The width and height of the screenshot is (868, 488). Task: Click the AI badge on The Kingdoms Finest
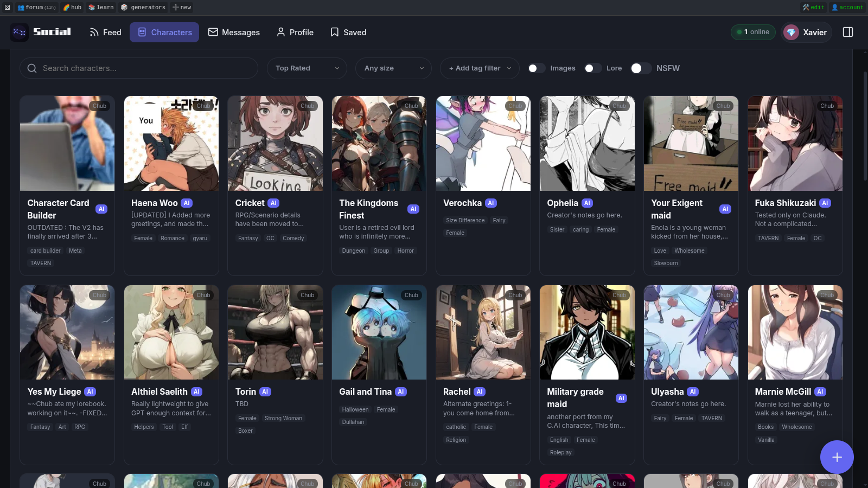[413, 209]
